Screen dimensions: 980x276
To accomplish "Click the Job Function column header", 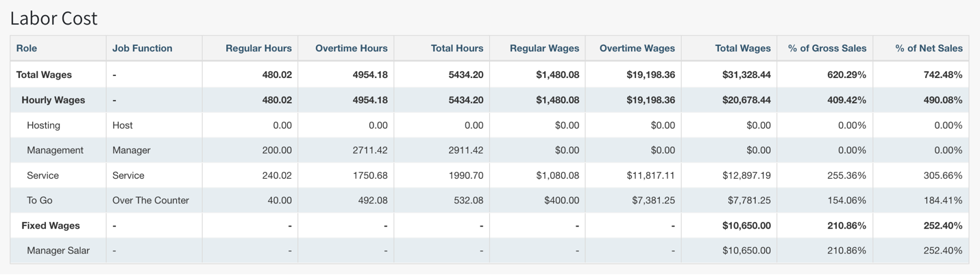I will (x=142, y=48).
